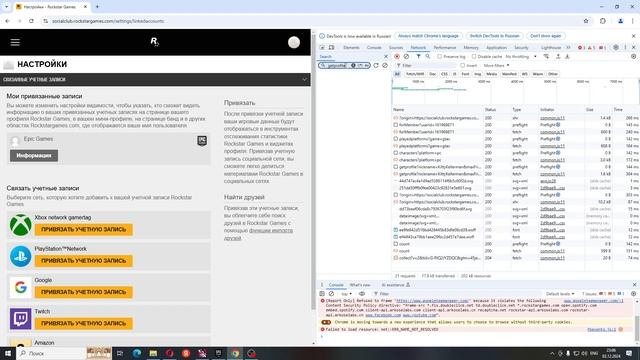
Task: Export HAR with the download icon
Action: point(567,57)
